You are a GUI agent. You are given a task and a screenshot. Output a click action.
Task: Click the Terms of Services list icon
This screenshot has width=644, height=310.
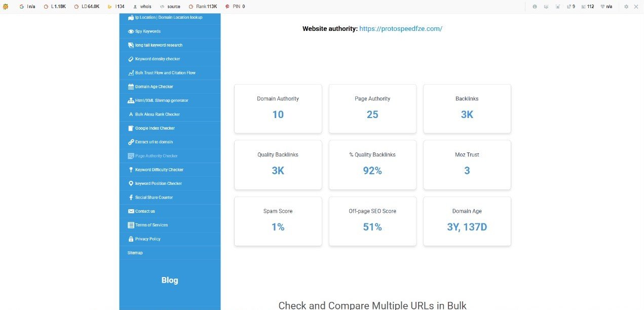tap(131, 225)
